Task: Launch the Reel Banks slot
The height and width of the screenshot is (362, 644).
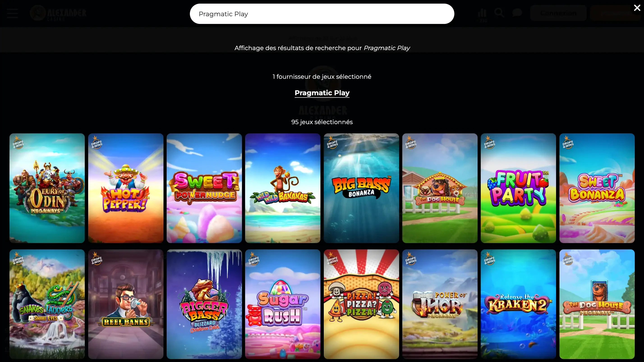Action: (x=126, y=304)
